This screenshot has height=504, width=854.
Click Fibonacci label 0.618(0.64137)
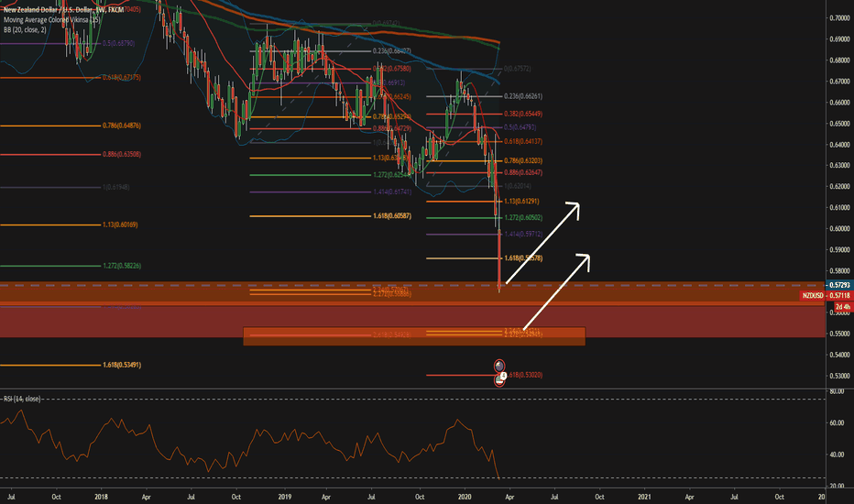tap(523, 141)
